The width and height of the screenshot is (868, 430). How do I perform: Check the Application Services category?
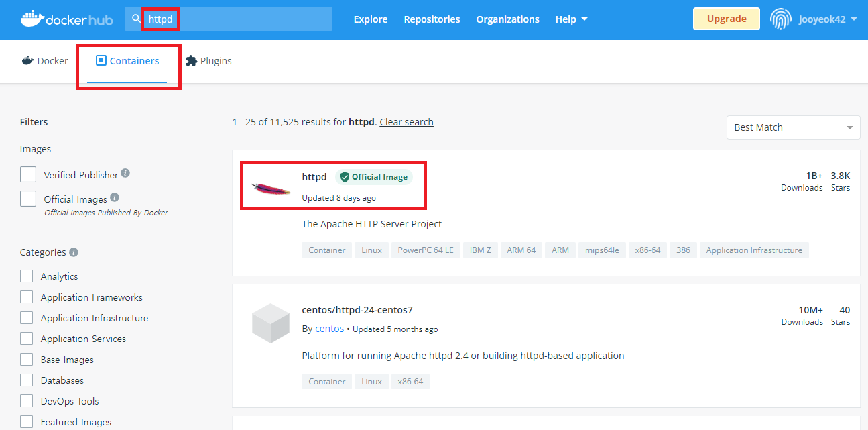point(26,339)
